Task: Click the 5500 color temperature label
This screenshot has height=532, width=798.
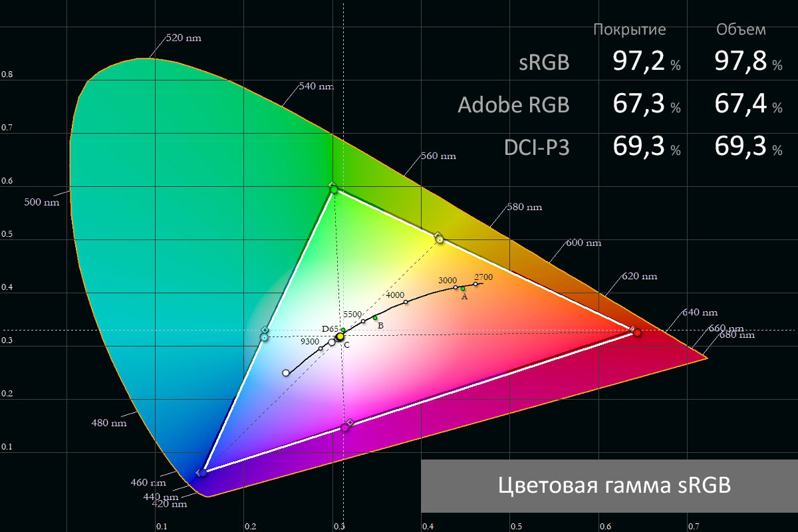Action: [352, 315]
